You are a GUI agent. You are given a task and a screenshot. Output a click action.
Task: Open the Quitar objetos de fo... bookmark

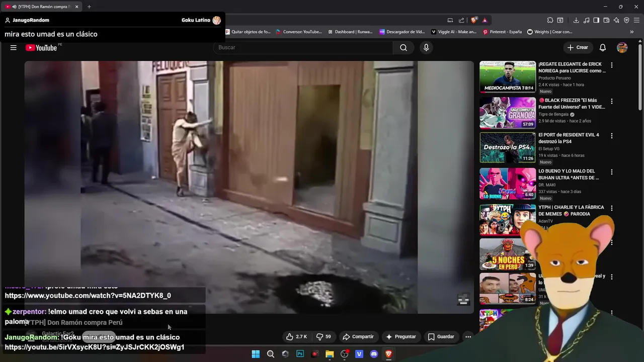pyautogui.click(x=248, y=32)
